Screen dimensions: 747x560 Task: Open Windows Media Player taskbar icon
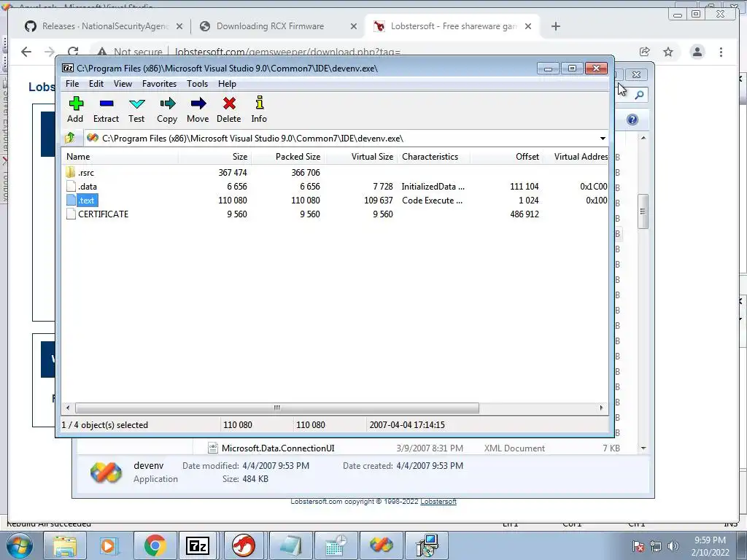(x=108, y=545)
